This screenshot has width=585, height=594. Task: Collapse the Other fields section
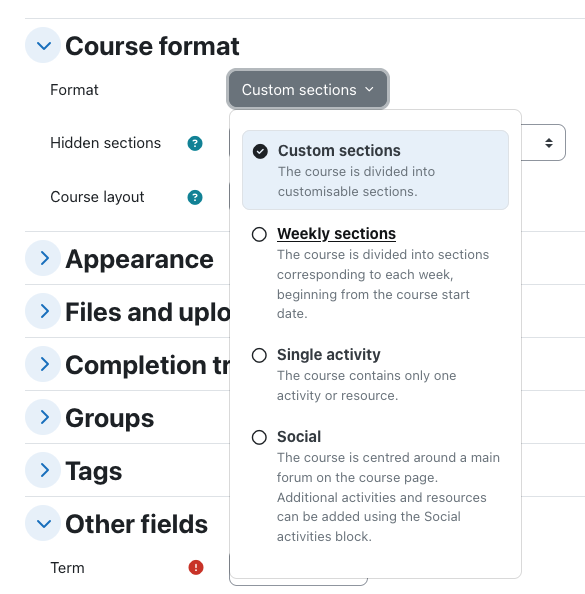[43, 523]
